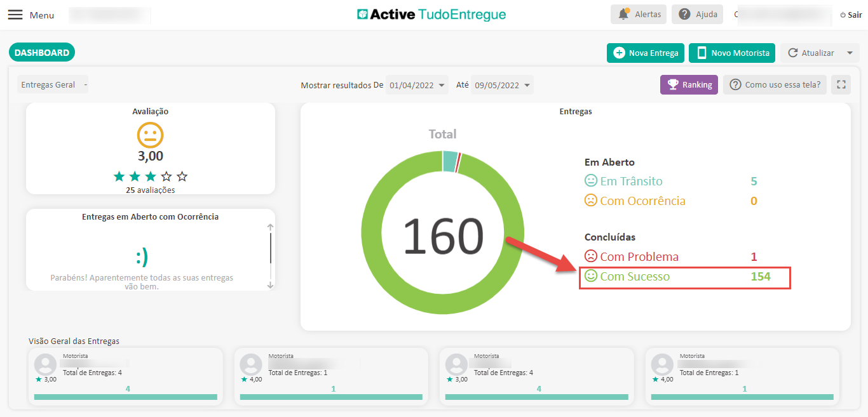Click the neutral face rating icon
Screen dimensions: 868x417
pyautogui.click(x=151, y=135)
